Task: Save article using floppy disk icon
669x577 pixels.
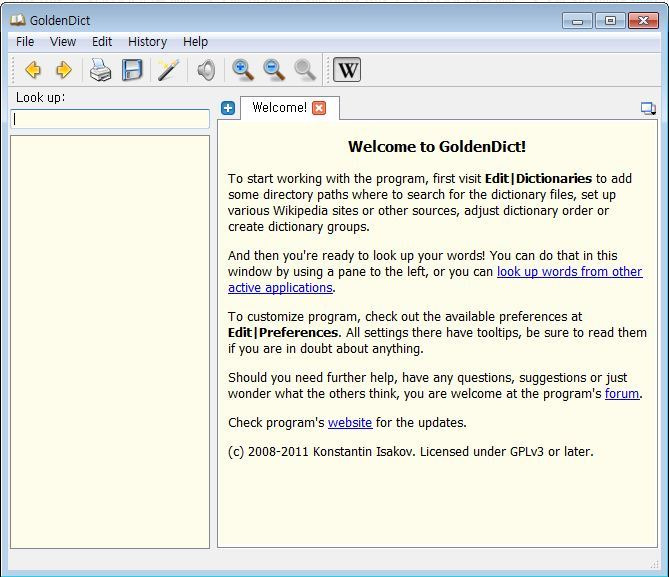Action: point(132,70)
